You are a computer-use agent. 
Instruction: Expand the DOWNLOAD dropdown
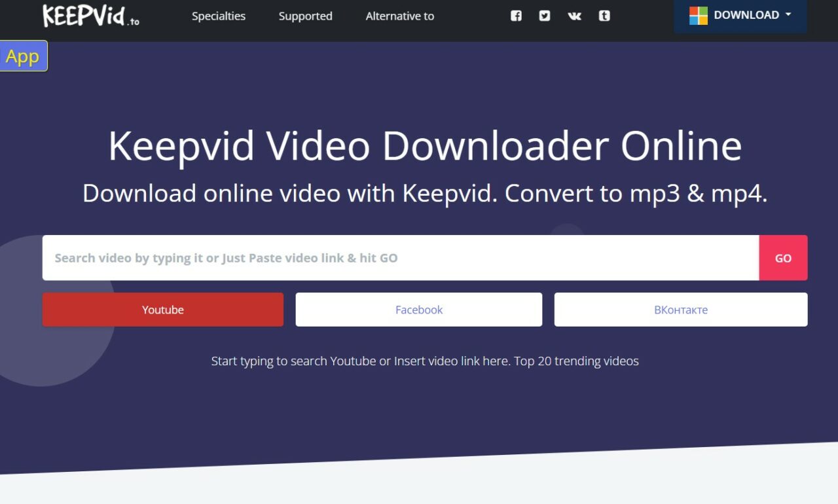tap(740, 15)
